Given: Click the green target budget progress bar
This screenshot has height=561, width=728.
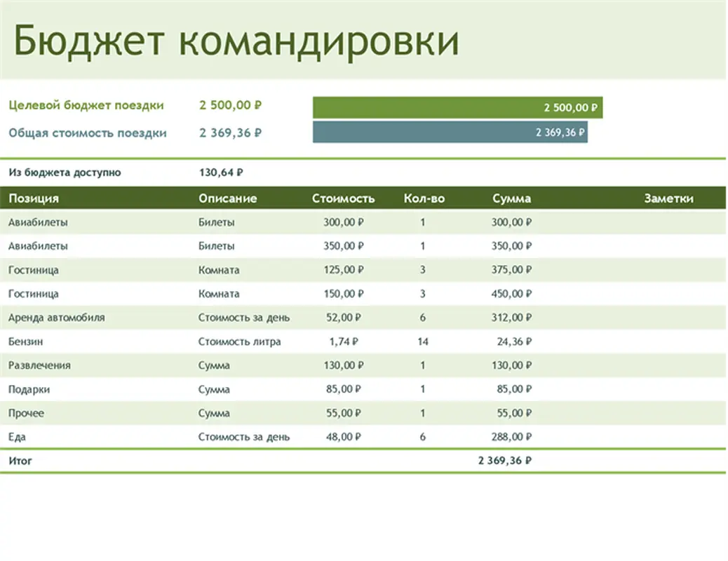Looking at the screenshot, I should tap(456, 107).
